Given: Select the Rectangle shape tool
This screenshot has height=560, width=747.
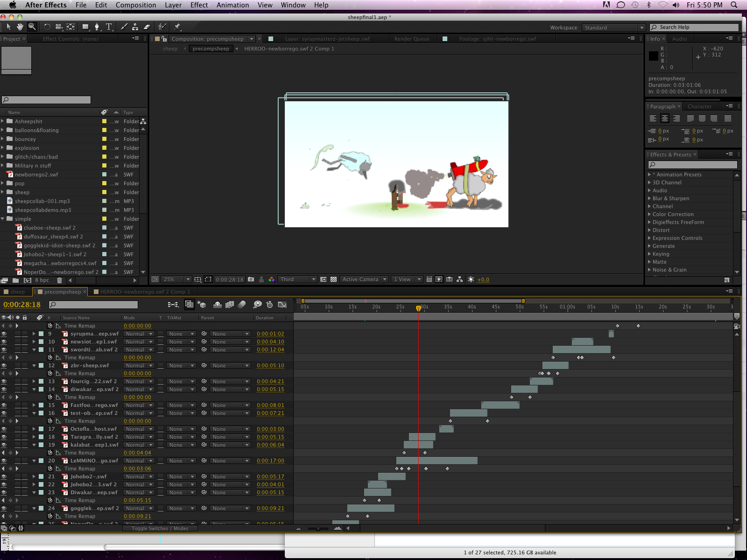Looking at the screenshot, I should point(85,27).
